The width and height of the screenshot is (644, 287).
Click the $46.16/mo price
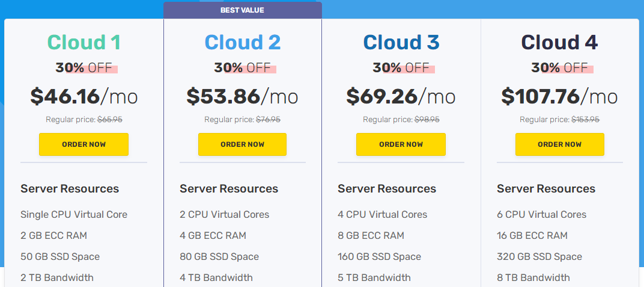[84, 96]
